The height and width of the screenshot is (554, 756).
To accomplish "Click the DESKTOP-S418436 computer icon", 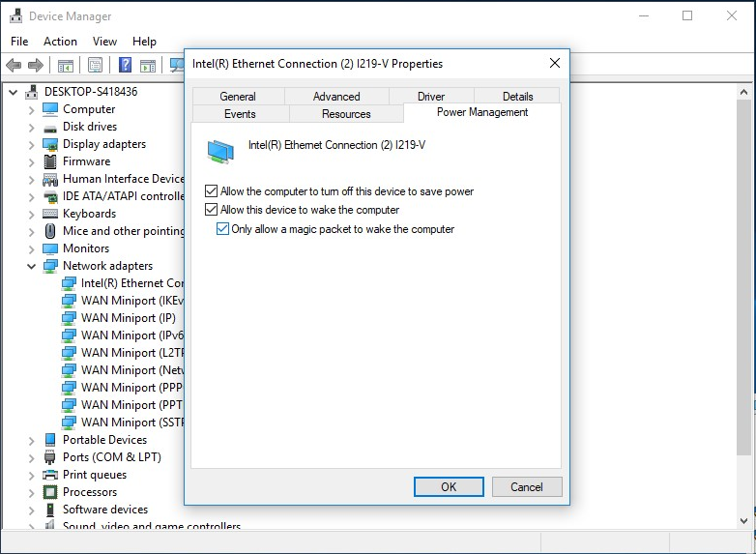I will point(31,92).
